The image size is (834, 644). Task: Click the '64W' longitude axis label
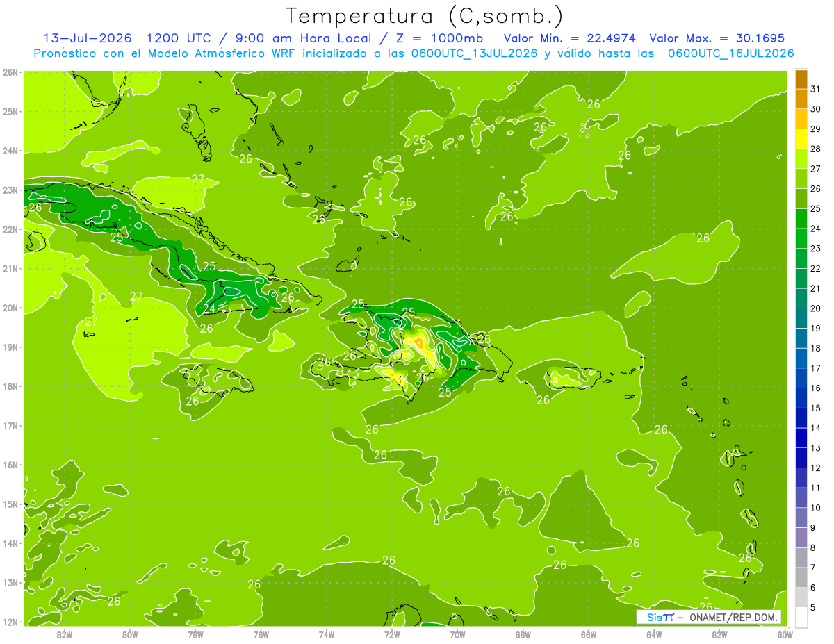pyautogui.click(x=654, y=634)
